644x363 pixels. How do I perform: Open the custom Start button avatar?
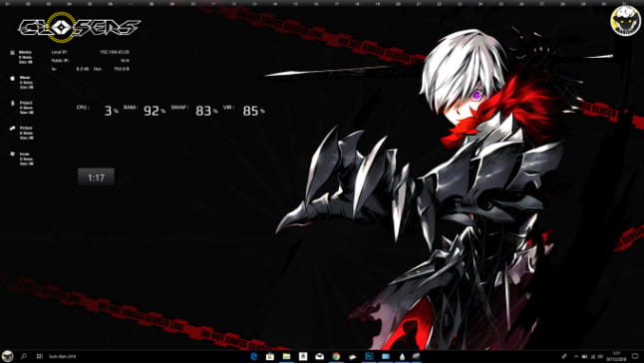[x=7, y=356]
